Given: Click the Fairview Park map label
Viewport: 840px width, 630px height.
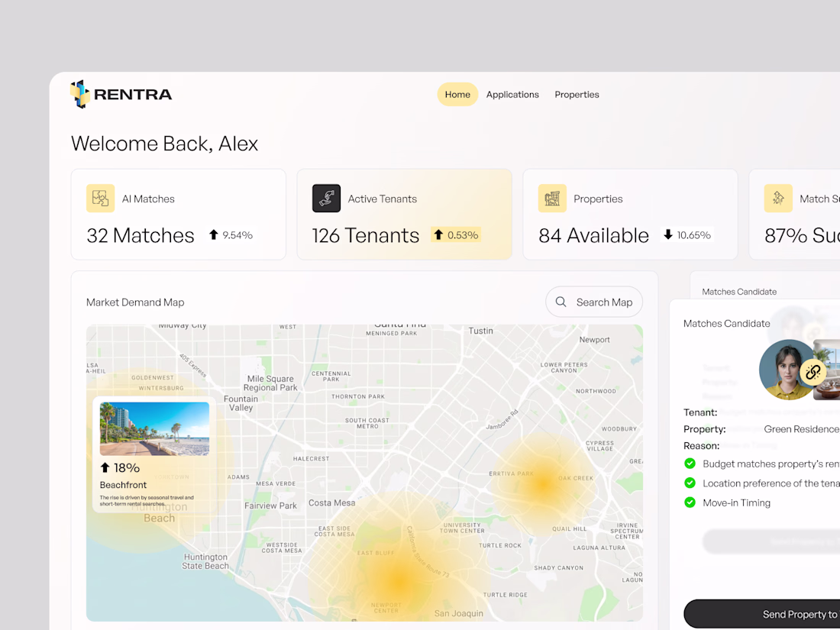Looking at the screenshot, I should pyautogui.click(x=270, y=506).
